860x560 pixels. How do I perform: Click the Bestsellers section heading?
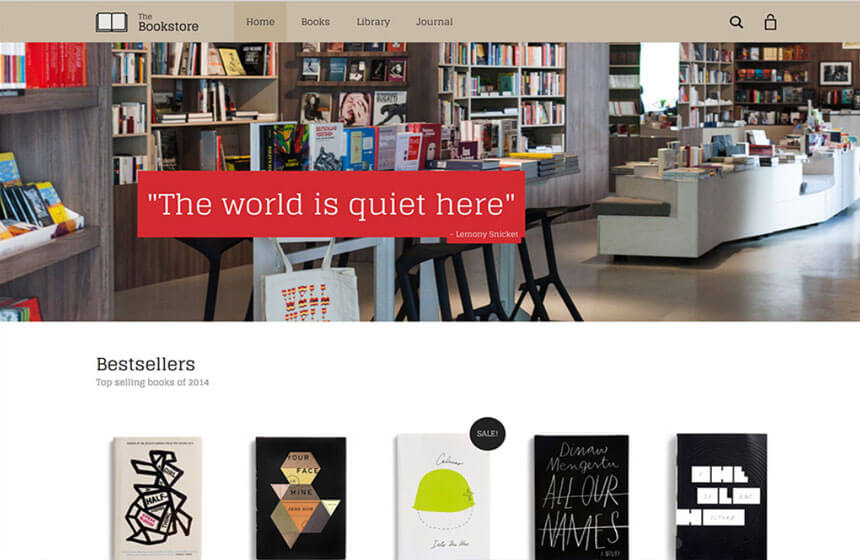point(145,364)
